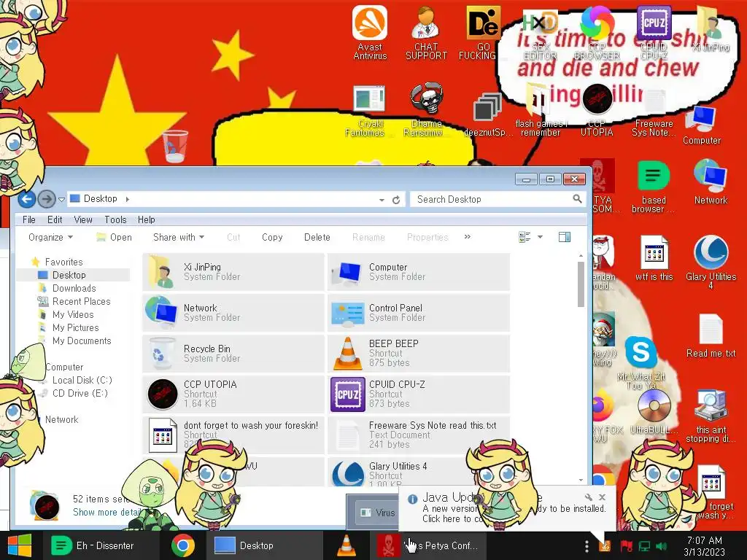Image resolution: width=747 pixels, height=560 pixels.
Task: Click the Explorer forward arrow button
Action: pyautogui.click(x=46, y=198)
